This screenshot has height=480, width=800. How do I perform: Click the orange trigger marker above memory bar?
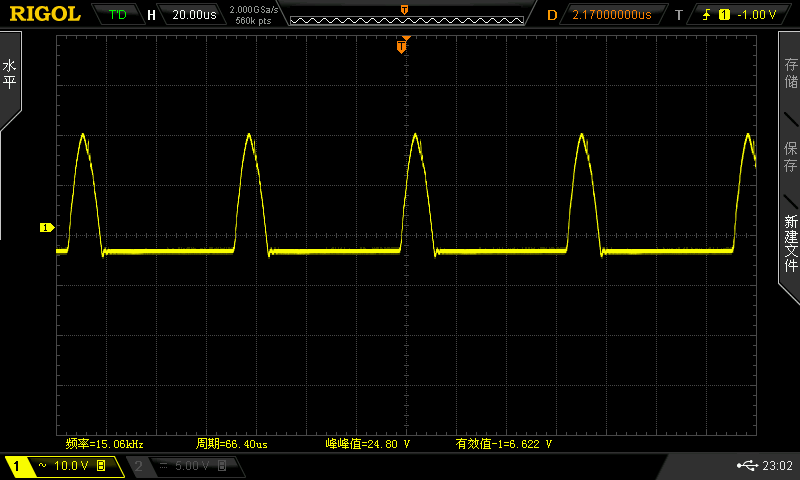pos(404,10)
